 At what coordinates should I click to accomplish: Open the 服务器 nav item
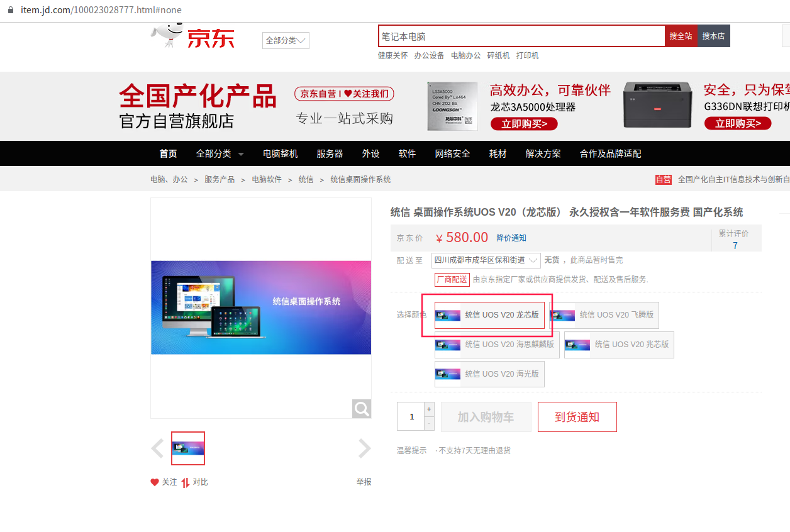[x=330, y=153]
